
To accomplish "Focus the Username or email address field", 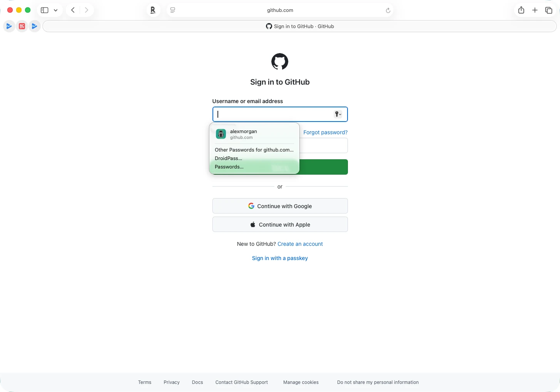I will click(x=280, y=114).
